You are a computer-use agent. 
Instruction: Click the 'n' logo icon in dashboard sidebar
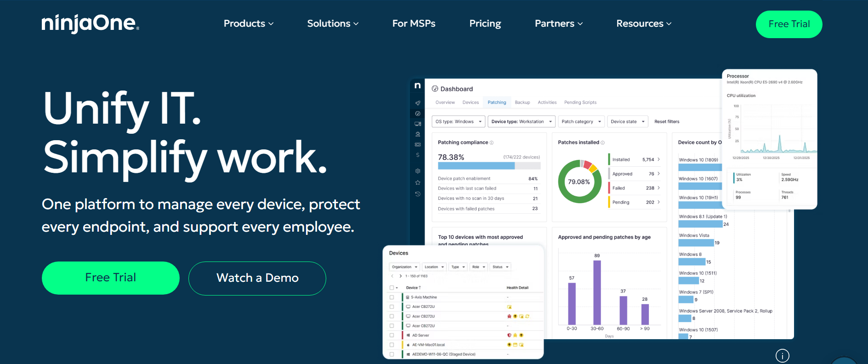tap(417, 85)
